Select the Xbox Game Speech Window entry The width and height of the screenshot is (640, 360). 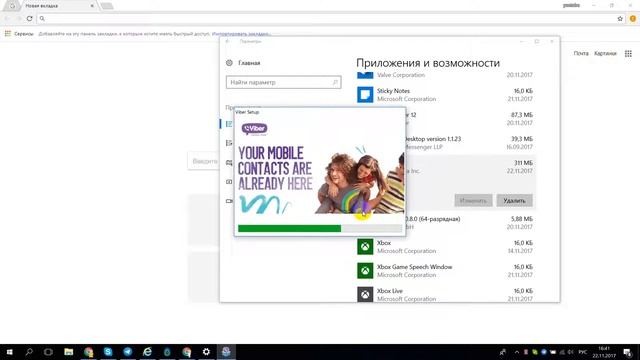(x=445, y=271)
